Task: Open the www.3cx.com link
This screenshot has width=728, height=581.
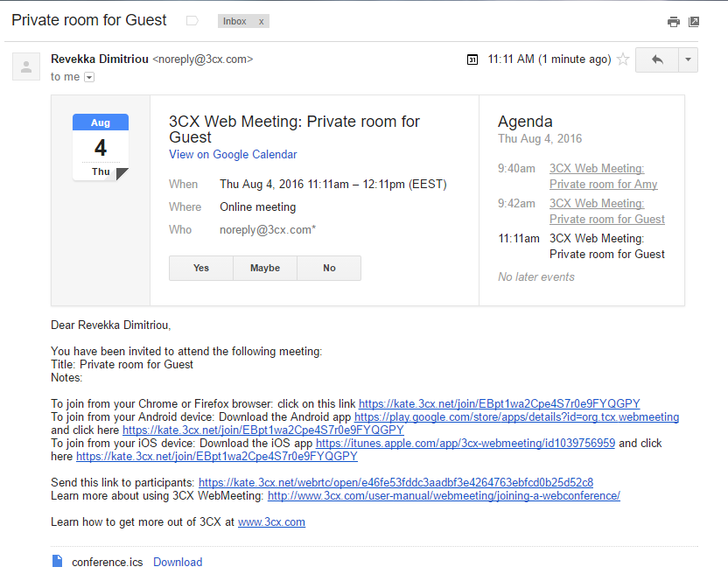Action: 271,522
